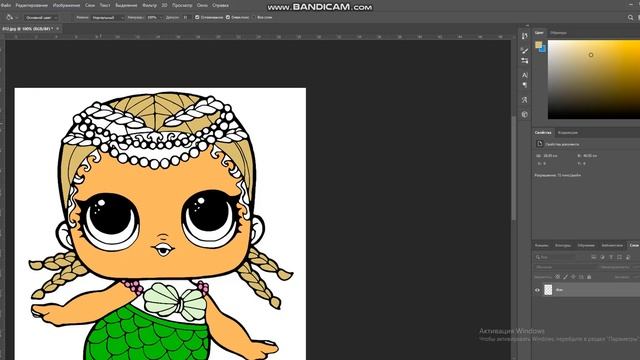The image size is (640, 360).
Task: Switch to the Контуры paths tab
Action: 563,245
